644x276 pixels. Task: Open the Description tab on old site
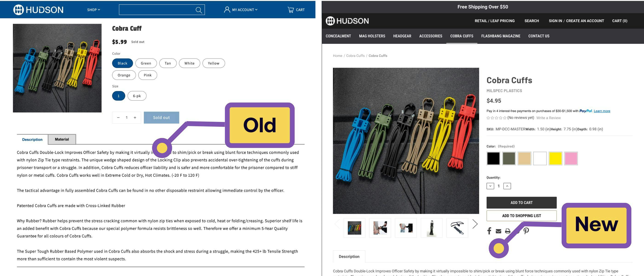point(32,140)
